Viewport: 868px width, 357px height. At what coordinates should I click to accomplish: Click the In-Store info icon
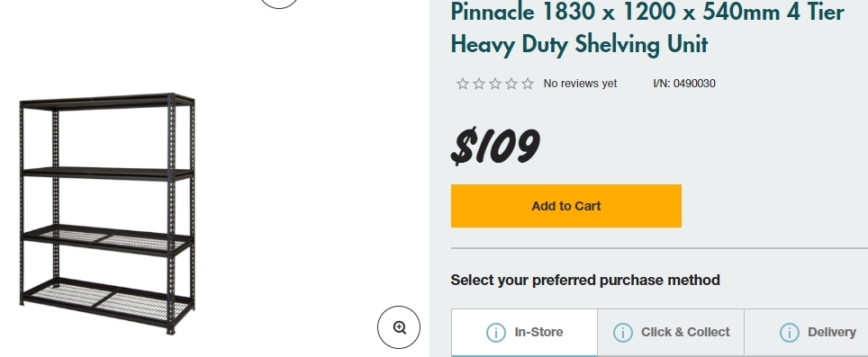[495, 333]
